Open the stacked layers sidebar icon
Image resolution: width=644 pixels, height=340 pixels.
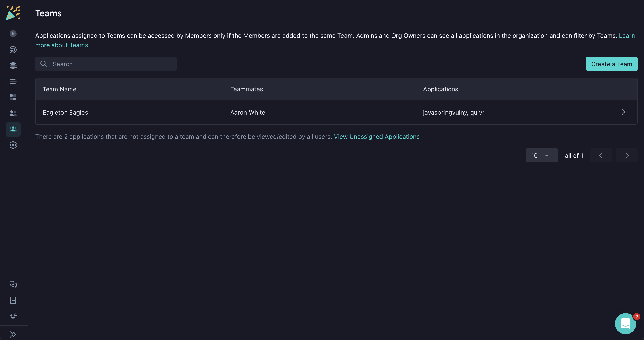pos(13,66)
